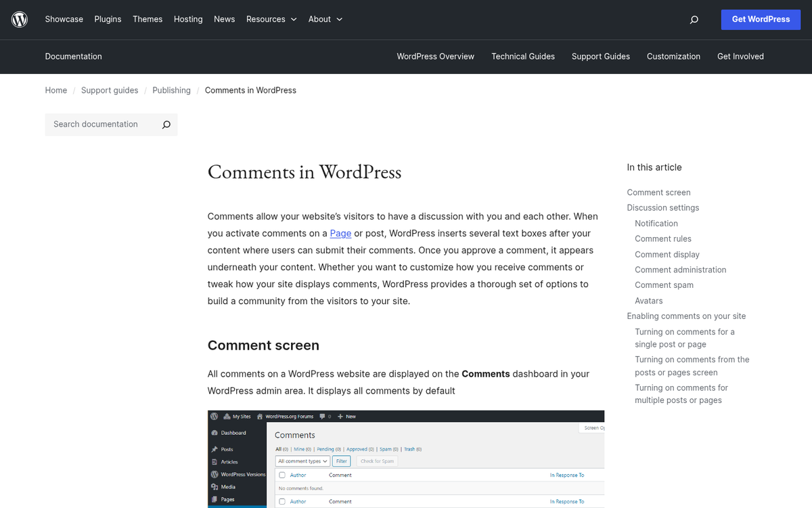Navigate to Home via the breadcrumb

click(55, 90)
